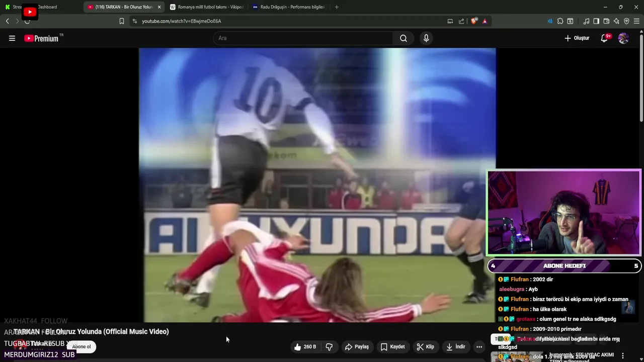Open Brave Shields lion icon
644x362 pixels.
click(474, 21)
